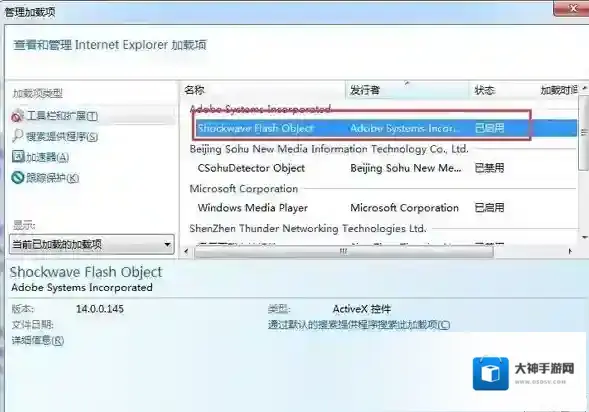Click the Toolbars and Extensions gear icon
This screenshot has height=412, width=589.
(x=17, y=116)
